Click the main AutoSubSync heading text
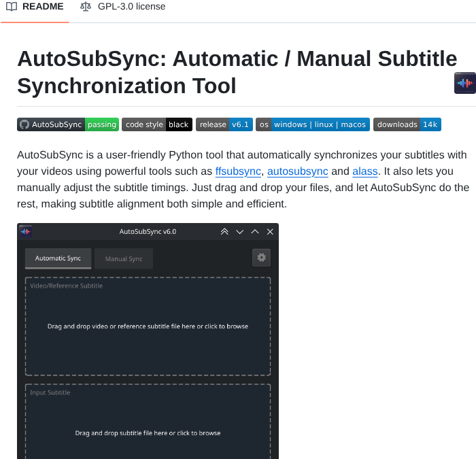 click(237, 72)
